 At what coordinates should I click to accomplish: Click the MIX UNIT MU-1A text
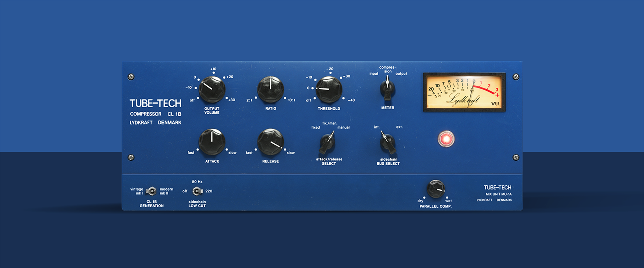click(499, 194)
